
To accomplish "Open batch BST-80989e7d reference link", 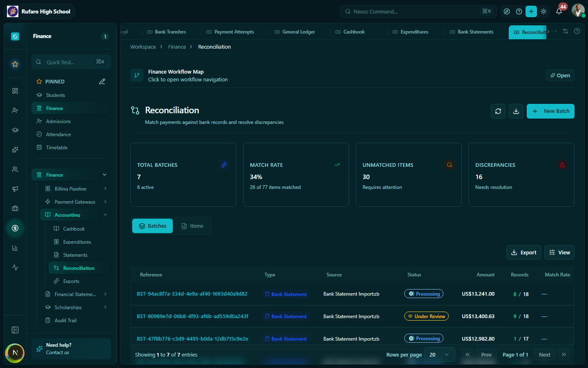I will tap(192, 316).
